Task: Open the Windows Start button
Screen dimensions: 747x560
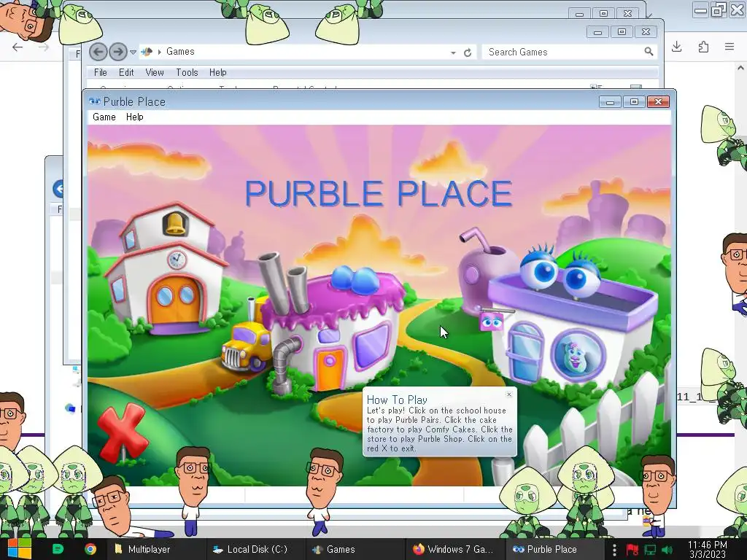Action: point(20,549)
